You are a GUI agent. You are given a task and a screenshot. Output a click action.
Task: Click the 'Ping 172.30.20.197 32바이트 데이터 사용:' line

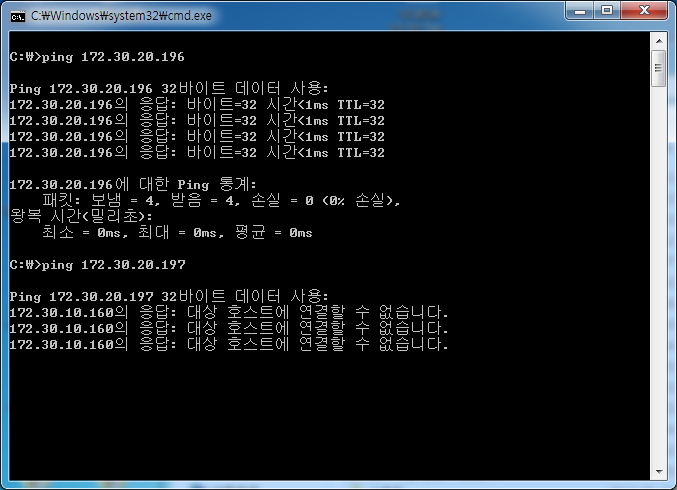(169, 296)
